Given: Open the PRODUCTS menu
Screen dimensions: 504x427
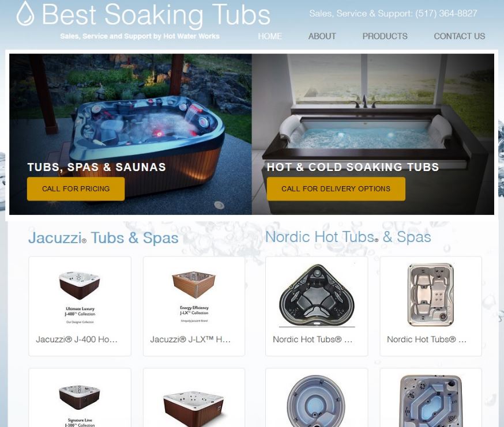Looking at the screenshot, I should point(385,36).
